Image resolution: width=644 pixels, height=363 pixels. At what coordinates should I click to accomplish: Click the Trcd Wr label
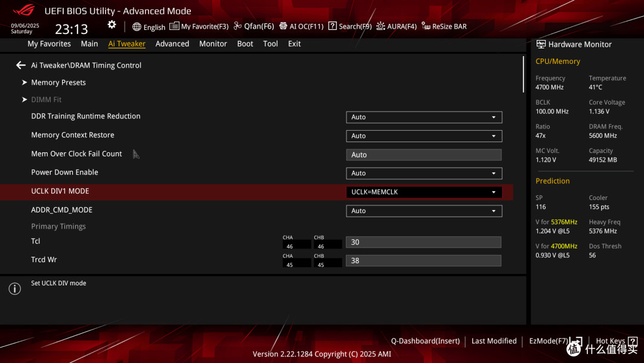44,260
